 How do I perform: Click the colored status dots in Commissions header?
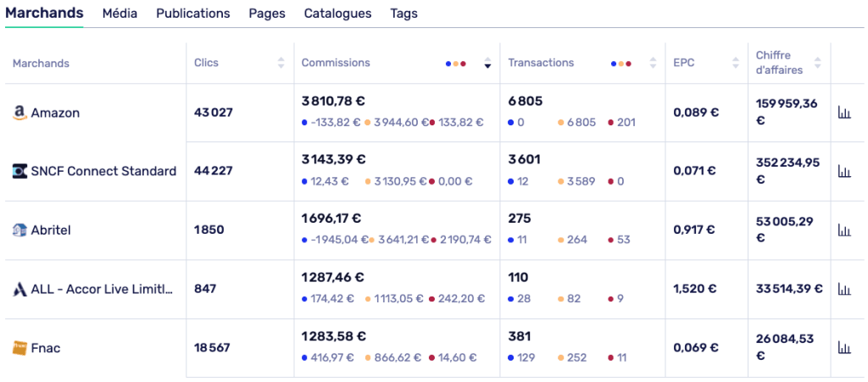pyautogui.click(x=455, y=64)
